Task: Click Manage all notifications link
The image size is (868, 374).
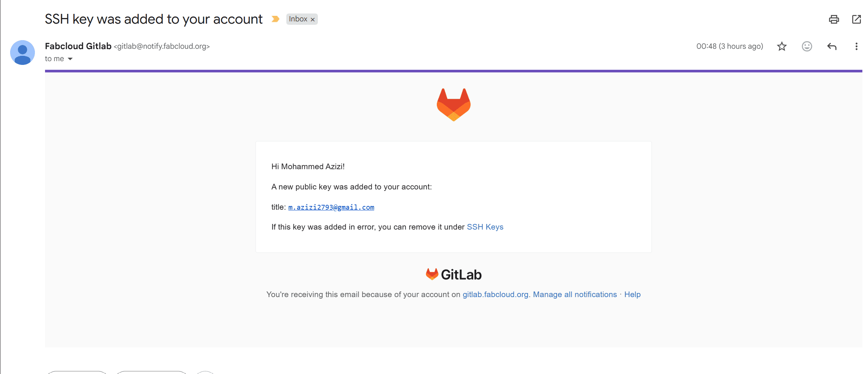Action: pyautogui.click(x=575, y=294)
